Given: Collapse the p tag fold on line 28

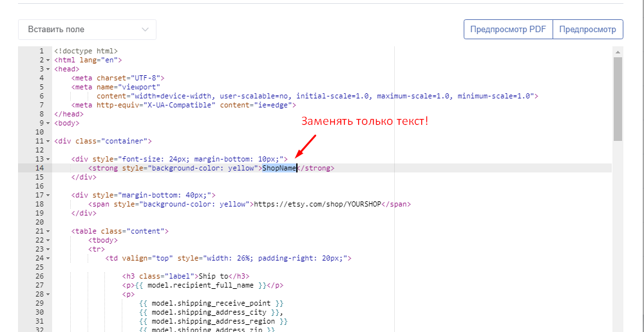Looking at the screenshot, I should click(48, 295).
